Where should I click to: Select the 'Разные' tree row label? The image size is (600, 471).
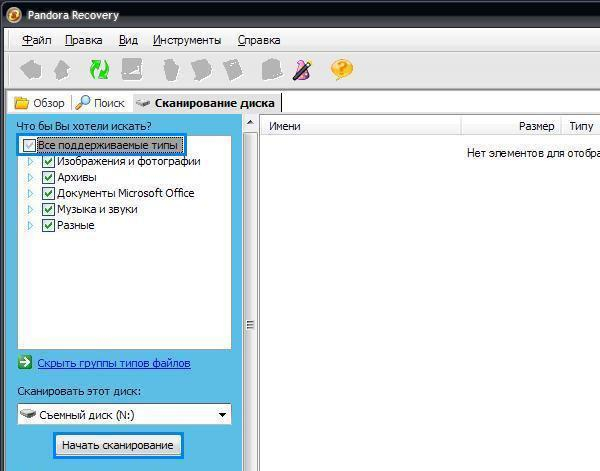[76, 225]
